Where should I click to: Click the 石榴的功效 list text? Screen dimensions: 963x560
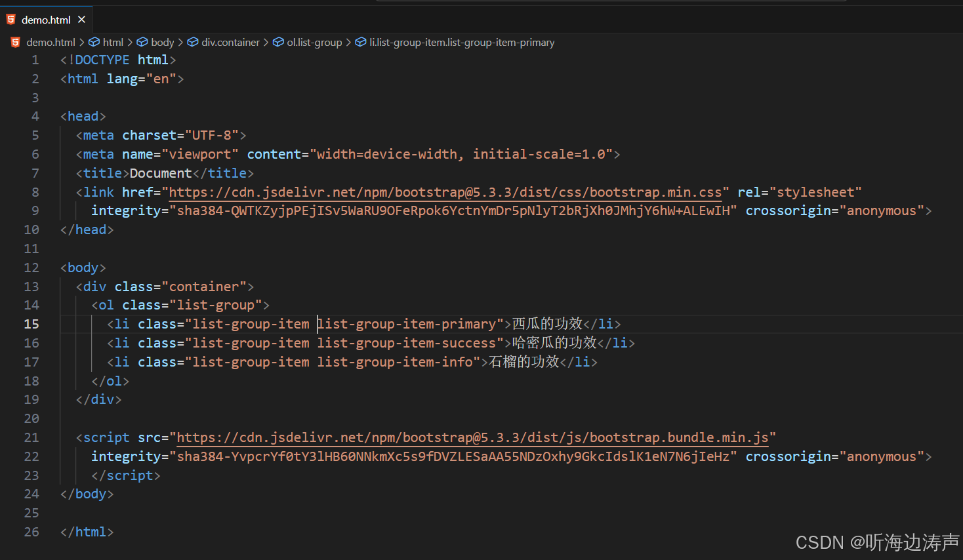524,362
